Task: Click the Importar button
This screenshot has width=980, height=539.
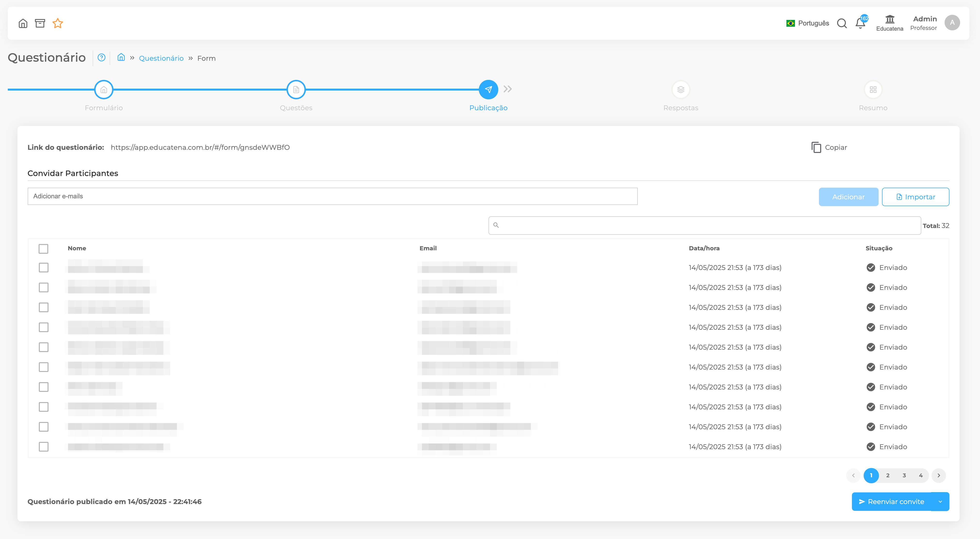Action: pos(915,197)
